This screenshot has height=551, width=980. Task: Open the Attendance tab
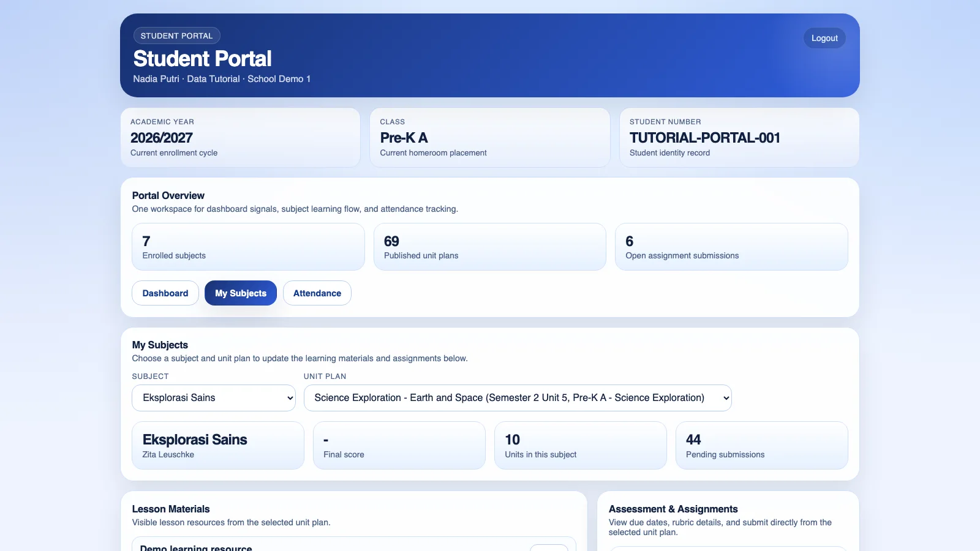click(x=317, y=293)
